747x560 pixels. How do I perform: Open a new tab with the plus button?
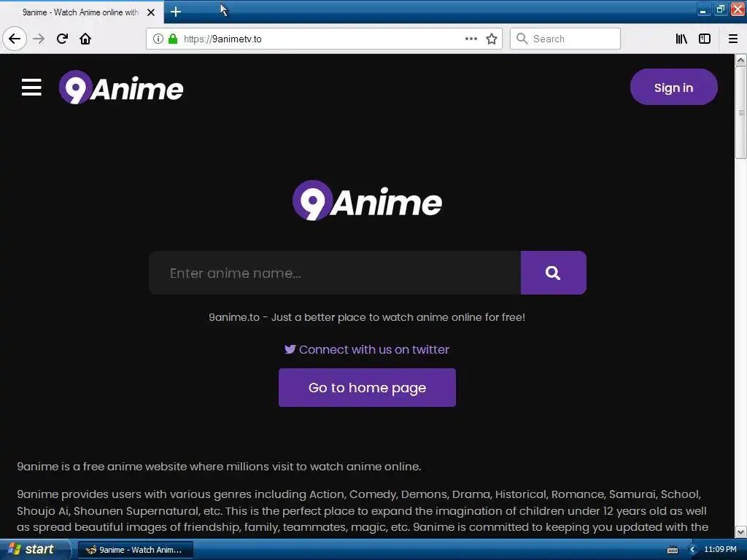(175, 12)
